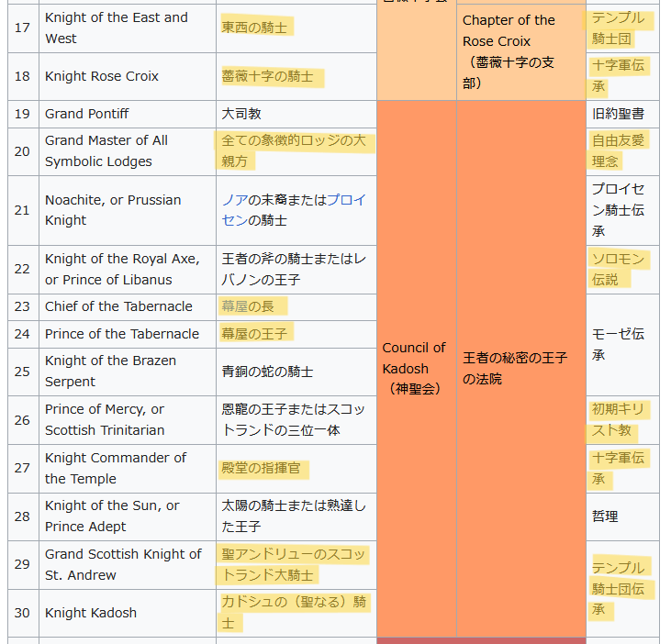
Task: Click the Grand Pontiff cell text
Action: point(87,114)
